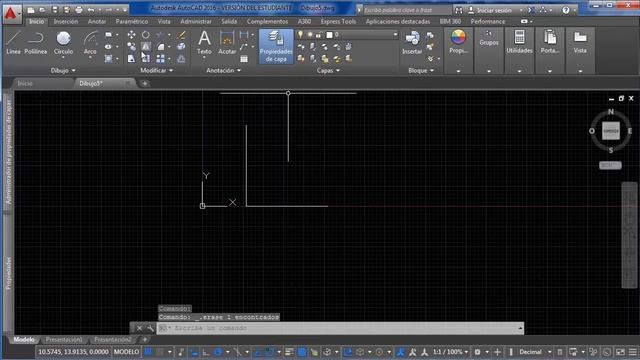Screen dimensions: 640x360
Task: Select the Acotar dimension tool
Action: tap(227, 43)
